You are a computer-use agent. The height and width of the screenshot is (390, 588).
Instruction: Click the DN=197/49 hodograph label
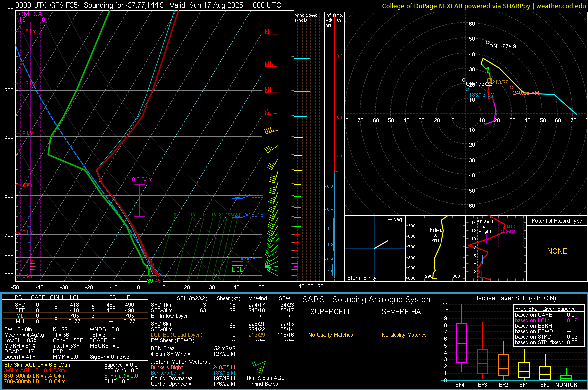click(502, 46)
